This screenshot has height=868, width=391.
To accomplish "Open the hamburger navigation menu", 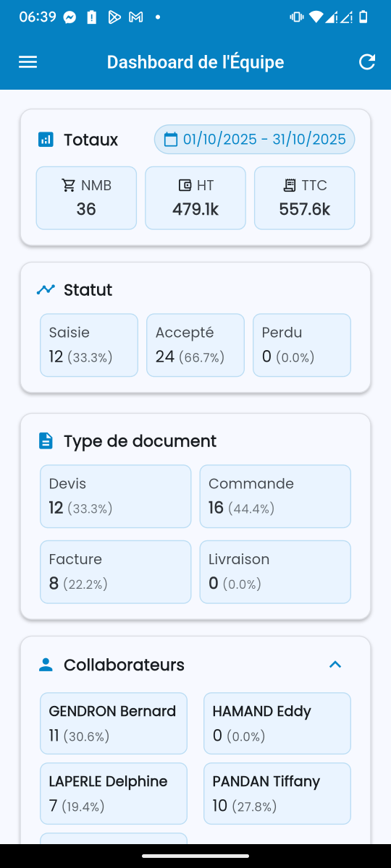I will (28, 62).
